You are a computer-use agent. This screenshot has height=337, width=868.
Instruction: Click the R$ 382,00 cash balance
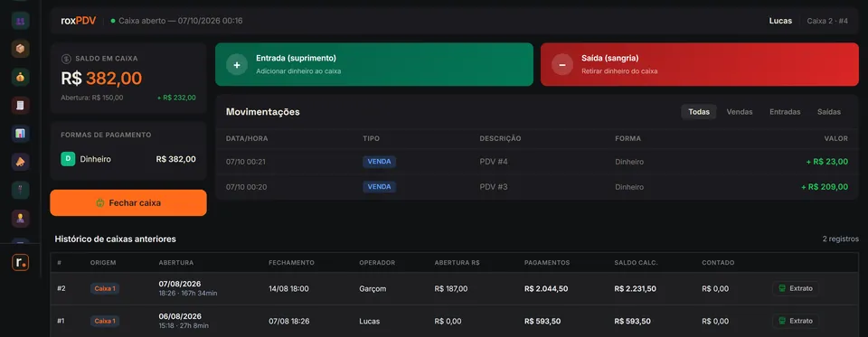pos(101,79)
